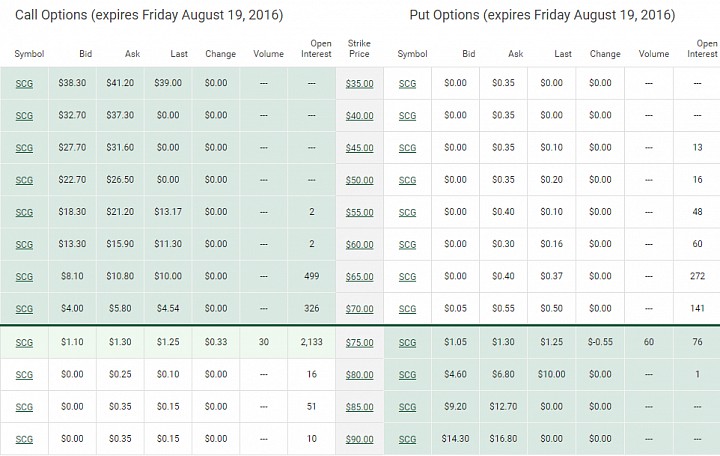
Task: Click the Strike Price column header
Action: point(359,48)
